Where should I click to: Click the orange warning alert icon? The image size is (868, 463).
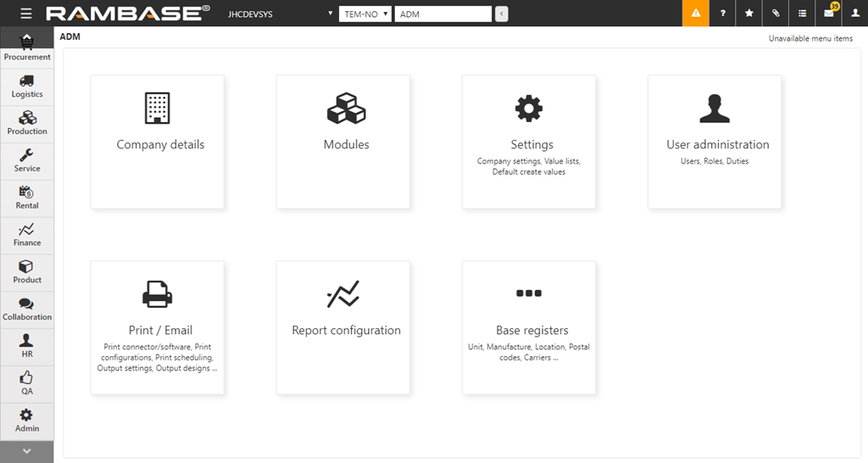pyautogui.click(x=695, y=14)
